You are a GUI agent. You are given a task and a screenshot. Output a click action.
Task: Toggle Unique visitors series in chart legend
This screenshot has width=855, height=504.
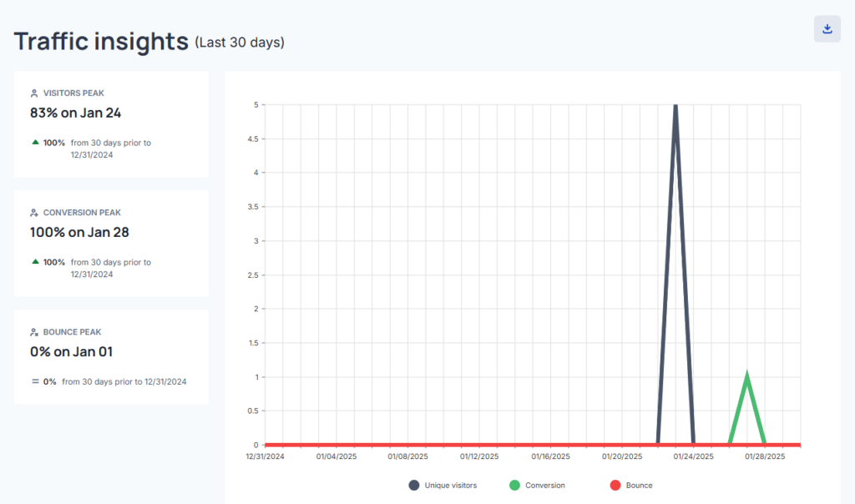pyautogui.click(x=443, y=485)
